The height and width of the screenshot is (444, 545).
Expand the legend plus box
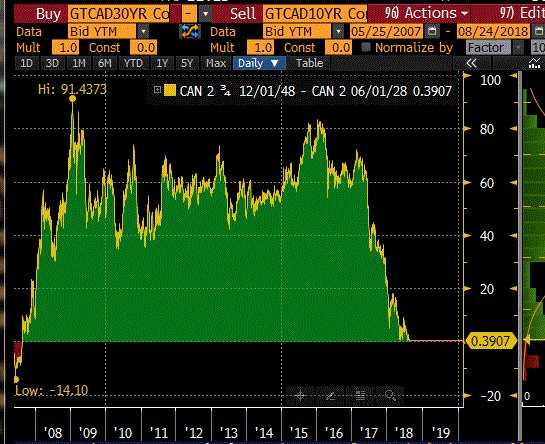tap(157, 90)
